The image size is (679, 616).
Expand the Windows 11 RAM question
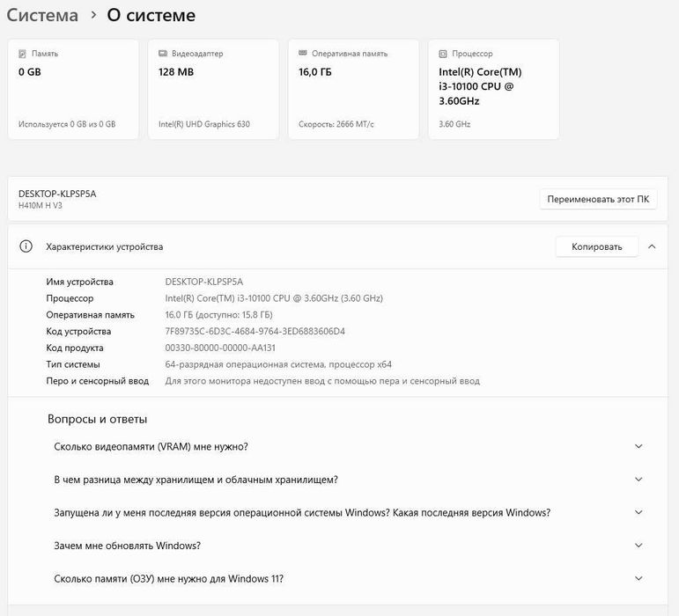coord(638,578)
